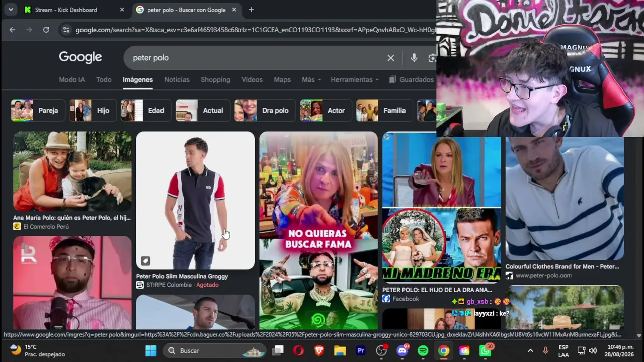Screen dimensions: 644x362
Task: Show hidden system tray icons
Action: pyautogui.click(x=530, y=350)
